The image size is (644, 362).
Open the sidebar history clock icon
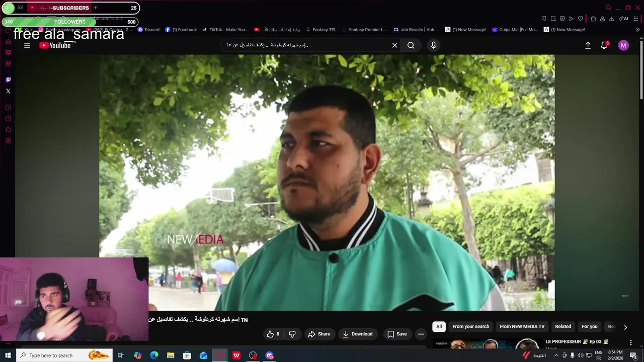click(8, 119)
